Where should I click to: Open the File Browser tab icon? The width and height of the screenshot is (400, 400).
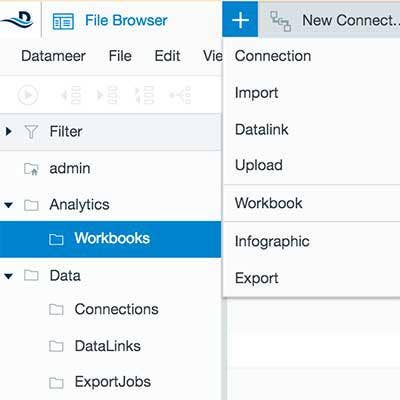click(63, 21)
